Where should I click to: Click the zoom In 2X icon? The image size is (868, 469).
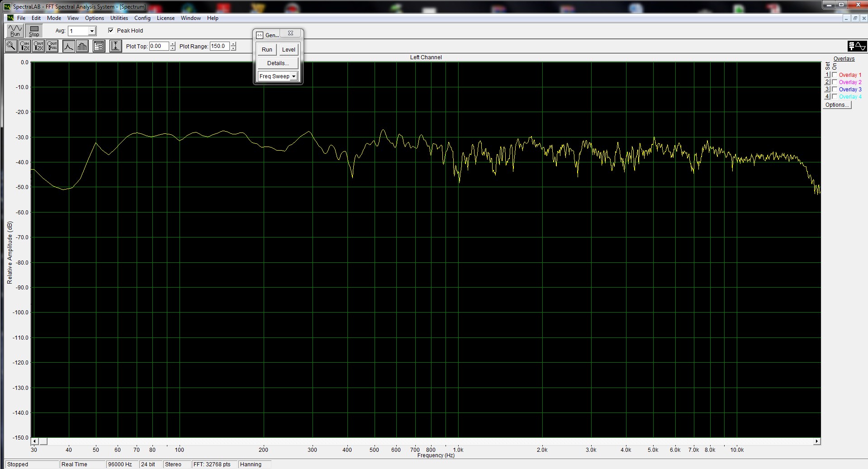(x=24, y=46)
